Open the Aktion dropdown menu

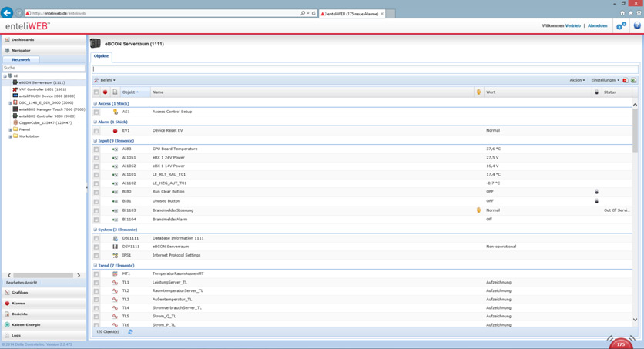(577, 80)
